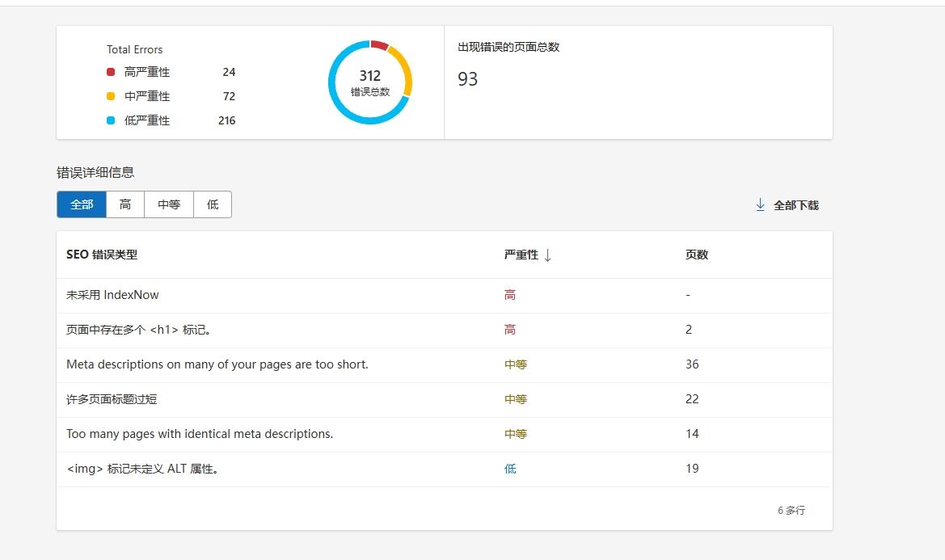Sort by the 严重性 column header
The height and width of the screenshot is (560, 945).
click(x=521, y=255)
